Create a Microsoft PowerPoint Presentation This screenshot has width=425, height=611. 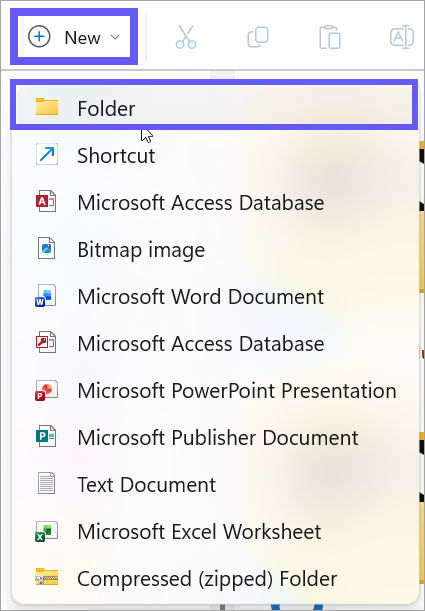pyautogui.click(x=214, y=390)
